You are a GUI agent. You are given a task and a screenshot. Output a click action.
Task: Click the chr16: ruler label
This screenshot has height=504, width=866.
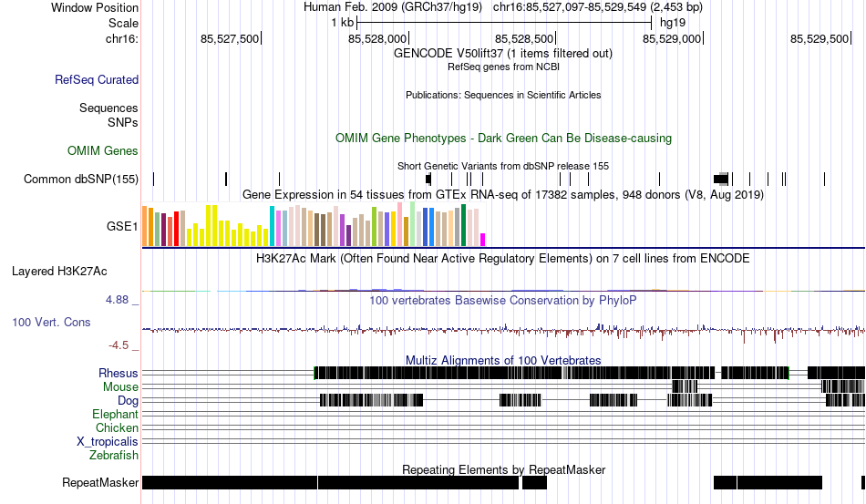coord(122,38)
